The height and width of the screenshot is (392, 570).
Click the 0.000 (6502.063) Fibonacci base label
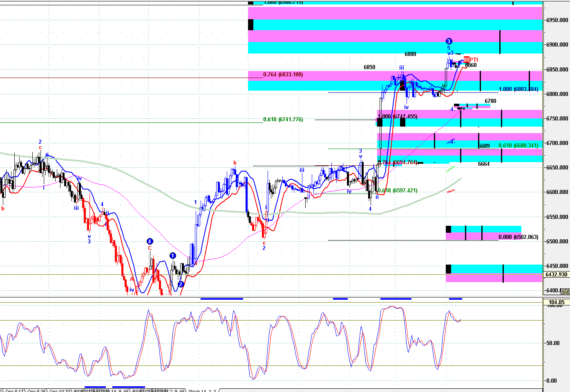point(519,237)
